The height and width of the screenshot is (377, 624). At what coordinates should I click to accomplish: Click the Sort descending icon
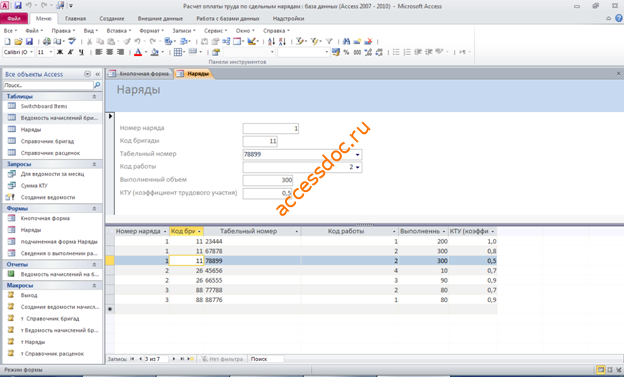(283, 41)
